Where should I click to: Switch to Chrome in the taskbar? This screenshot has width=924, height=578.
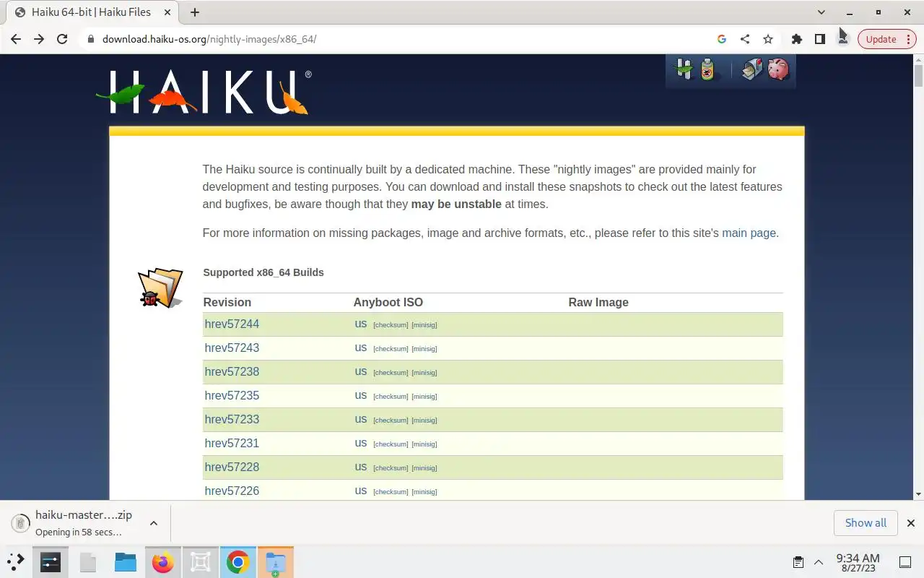pos(238,561)
